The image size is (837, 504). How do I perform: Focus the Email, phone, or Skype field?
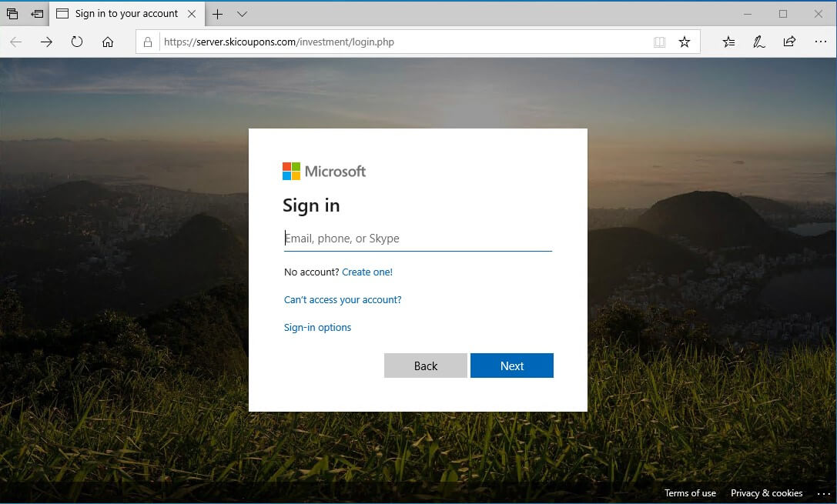pyautogui.click(x=418, y=239)
